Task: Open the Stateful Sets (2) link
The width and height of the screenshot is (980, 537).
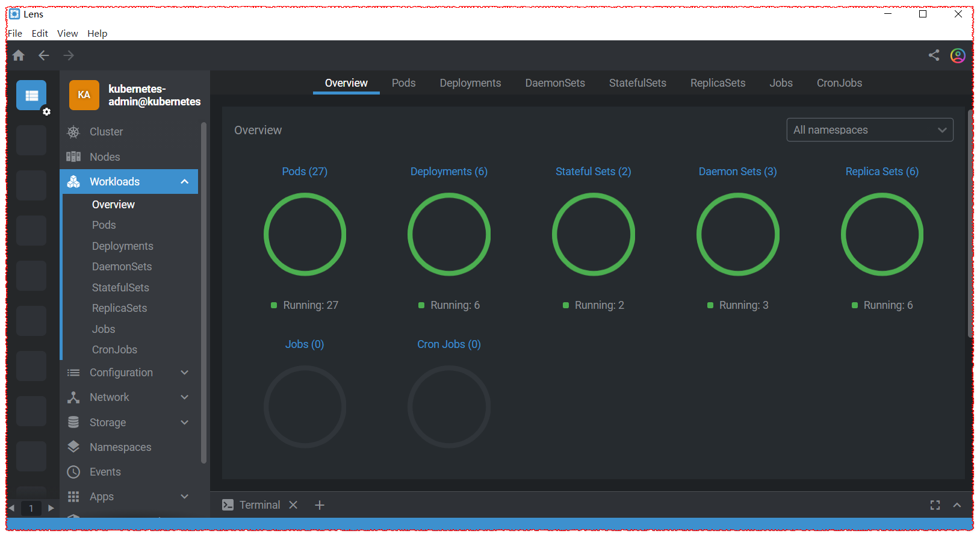Action: coord(594,172)
